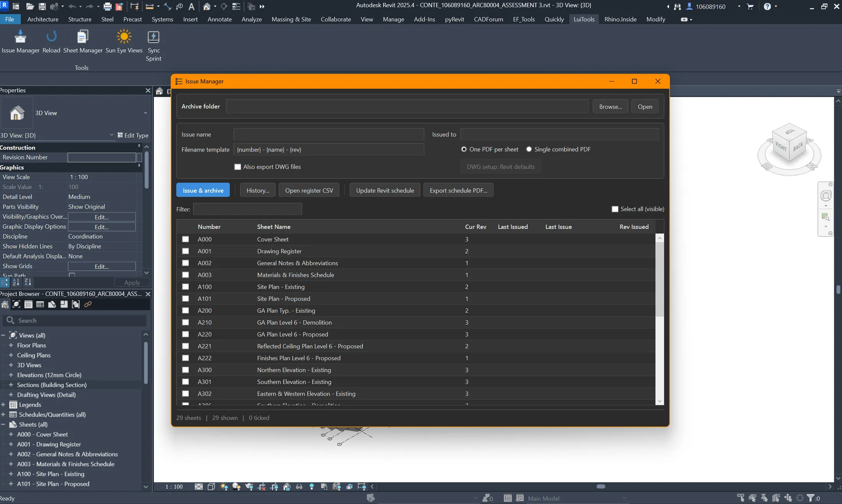
Task: Switch to the pyRevit ribbon tab
Action: tap(454, 19)
